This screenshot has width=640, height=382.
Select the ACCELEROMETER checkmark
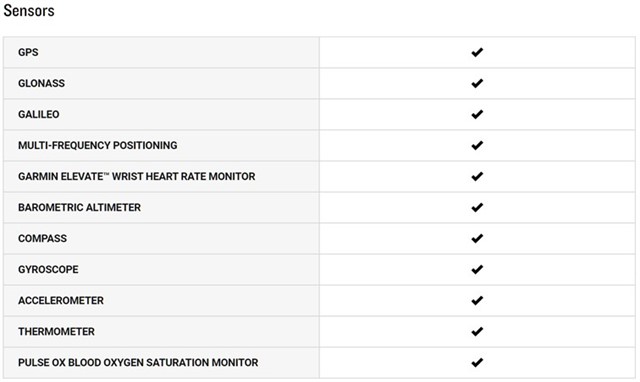477,300
